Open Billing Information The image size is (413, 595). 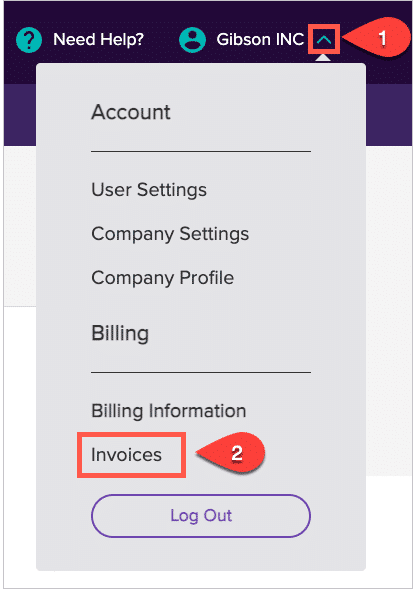169,411
